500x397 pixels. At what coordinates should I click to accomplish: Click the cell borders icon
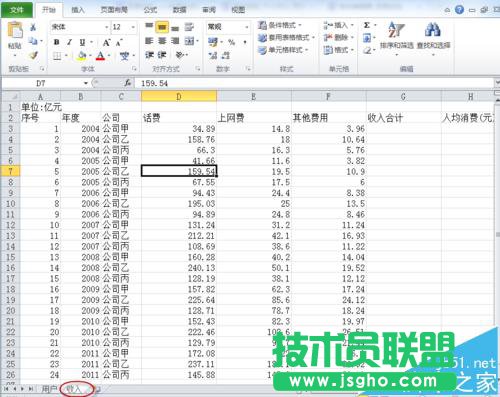57,56
